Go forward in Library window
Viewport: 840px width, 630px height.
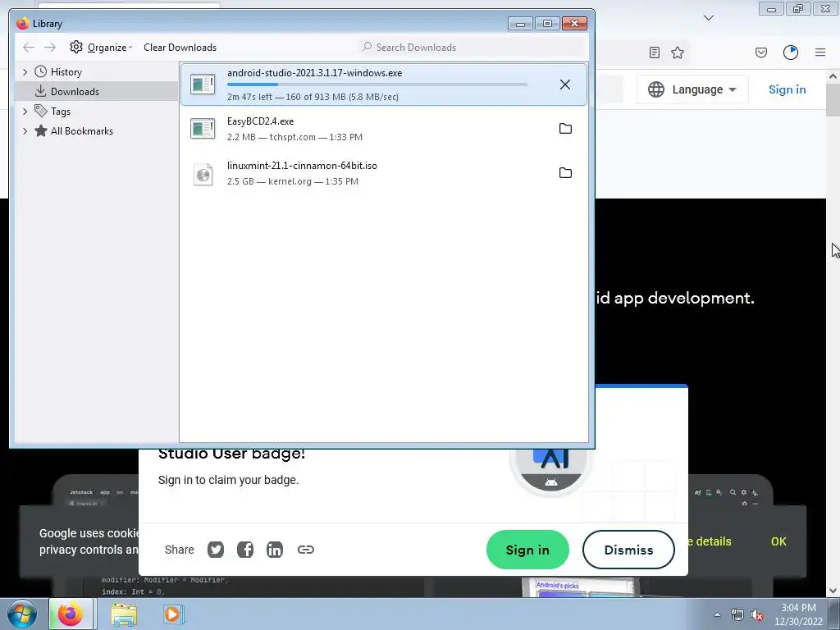click(50, 47)
